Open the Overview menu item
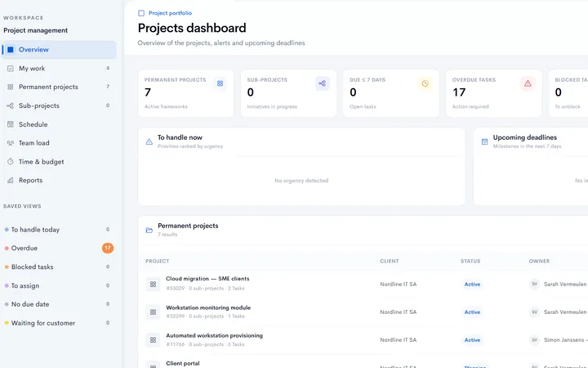 (x=59, y=50)
